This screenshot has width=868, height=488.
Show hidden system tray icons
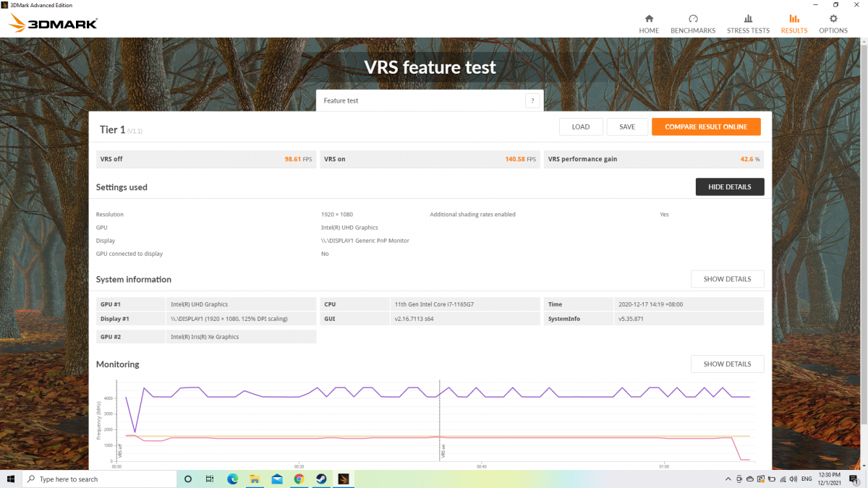pos(728,479)
